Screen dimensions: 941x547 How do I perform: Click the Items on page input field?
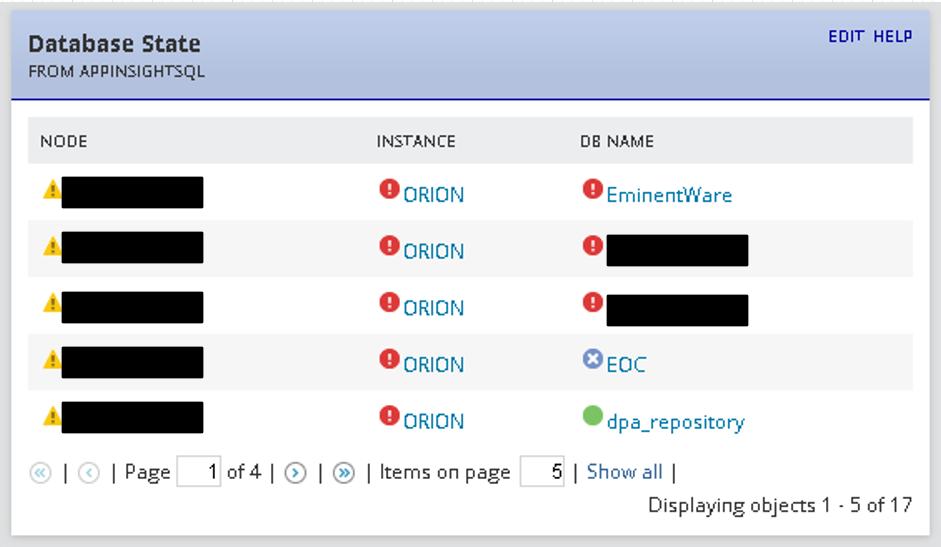coord(542,471)
